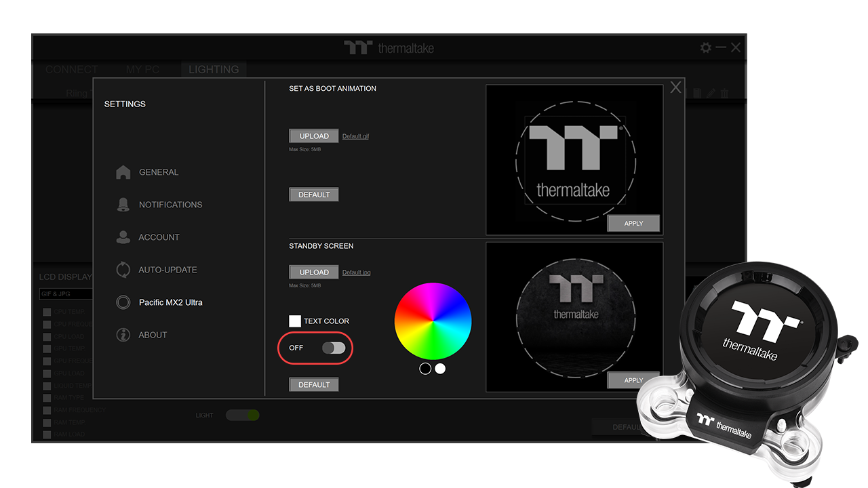Toggle the standby text OFF switch
This screenshot has height=488, width=868.
(334, 348)
